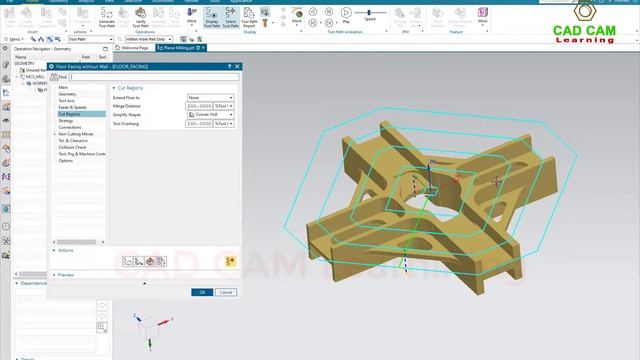Viewport: 640px width, 360px height.
Task: Click Name column header in navigator
Action: [21, 57]
